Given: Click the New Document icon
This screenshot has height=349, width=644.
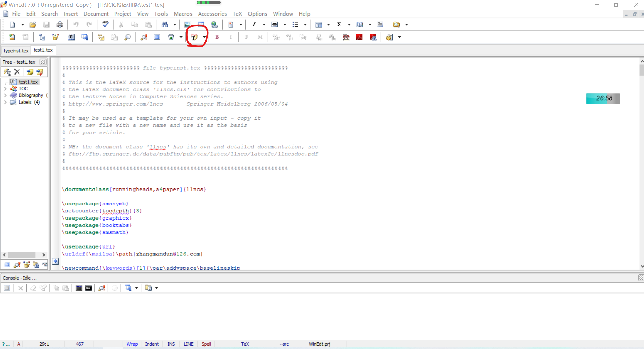Looking at the screenshot, I should pos(12,25).
